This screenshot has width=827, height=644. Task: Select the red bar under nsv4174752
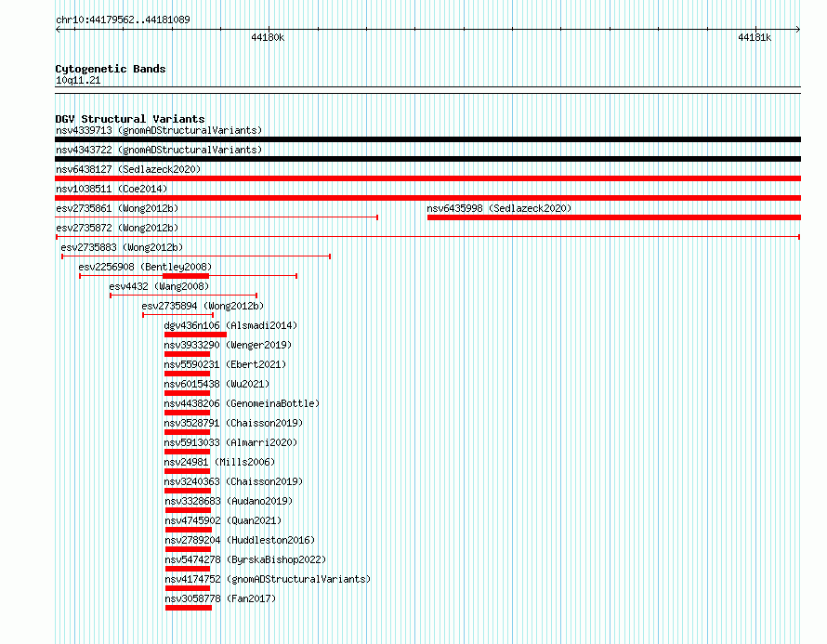[x=189, y=588]
